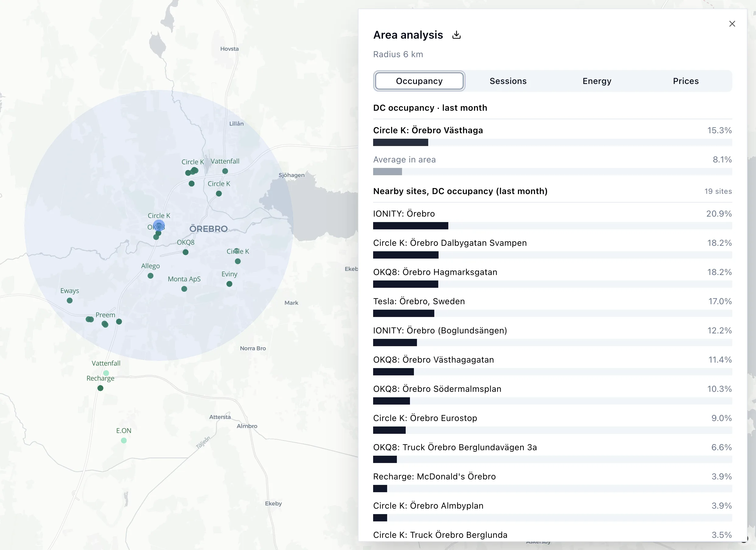Click the E.ON light green marker
The image size is (756, 550).
(x=124, y=440)
